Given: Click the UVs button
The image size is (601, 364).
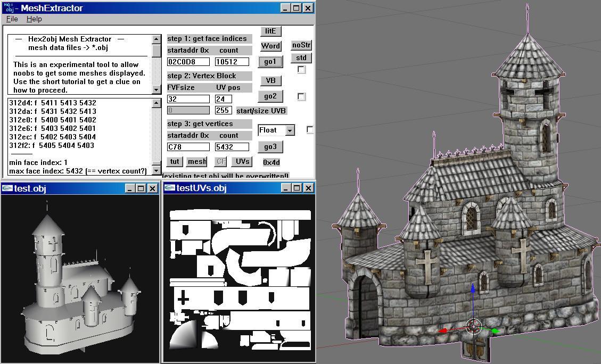Looking at the screenshot, I should coord(243,162).
